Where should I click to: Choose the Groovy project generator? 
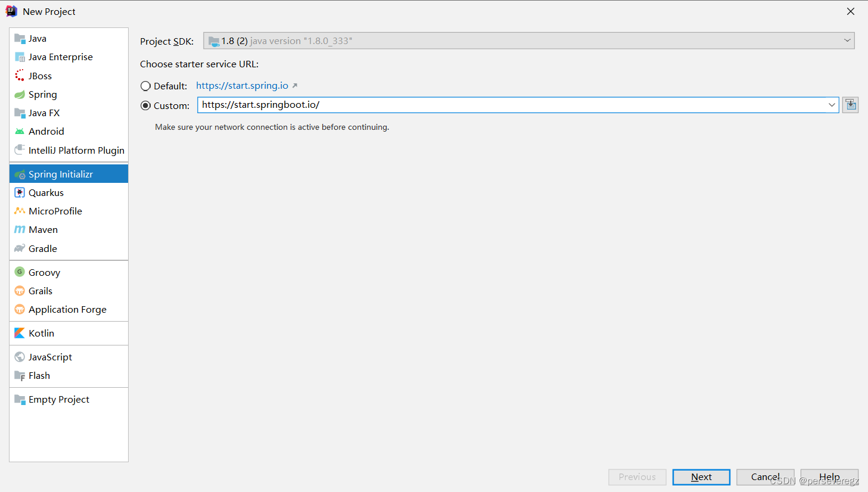[x=44, y=272]
